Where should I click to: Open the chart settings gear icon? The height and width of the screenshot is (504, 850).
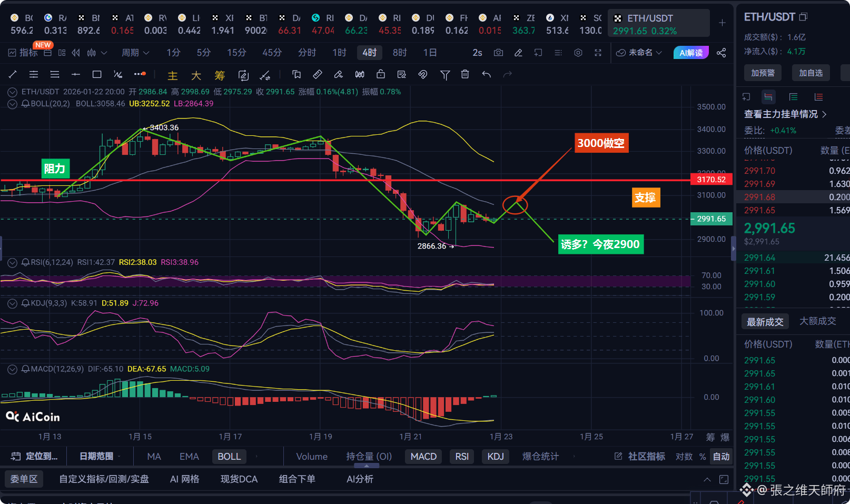click(x=578, y=53)
